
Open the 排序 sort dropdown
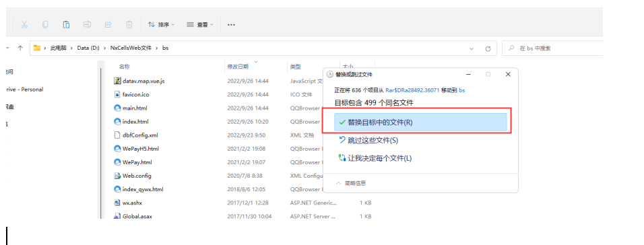pos(161,25)
